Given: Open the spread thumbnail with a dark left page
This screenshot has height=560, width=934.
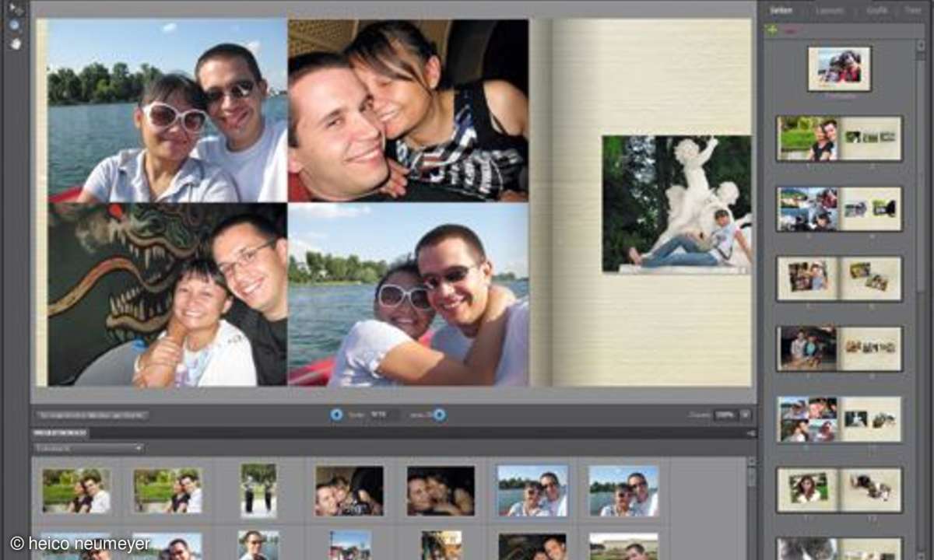Looking at the screenshot, I should [x=839, y=348].
